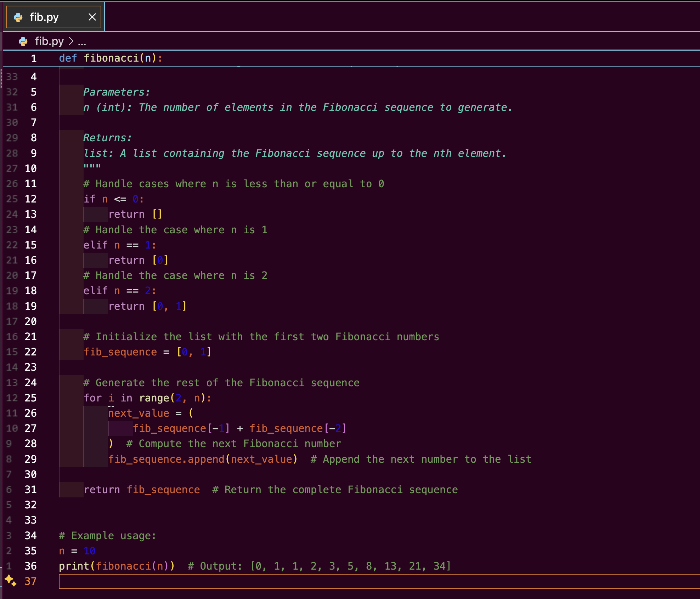Select the fib.py tab label
Screen dimensions: 700x599
(x=44, y=17)
